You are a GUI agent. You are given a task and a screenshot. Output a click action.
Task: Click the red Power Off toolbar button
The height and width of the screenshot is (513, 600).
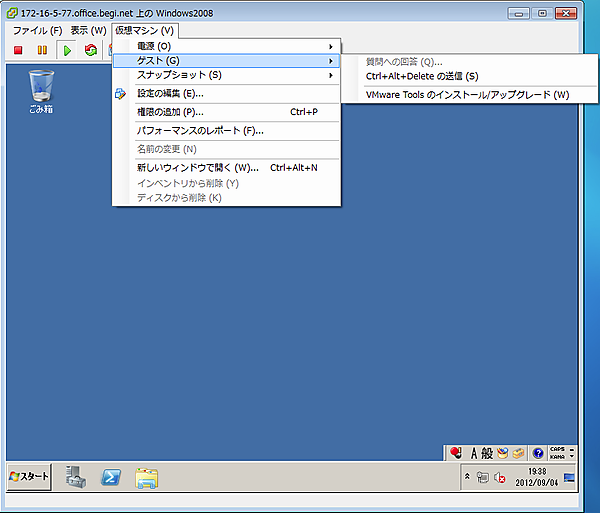[18, 50]
